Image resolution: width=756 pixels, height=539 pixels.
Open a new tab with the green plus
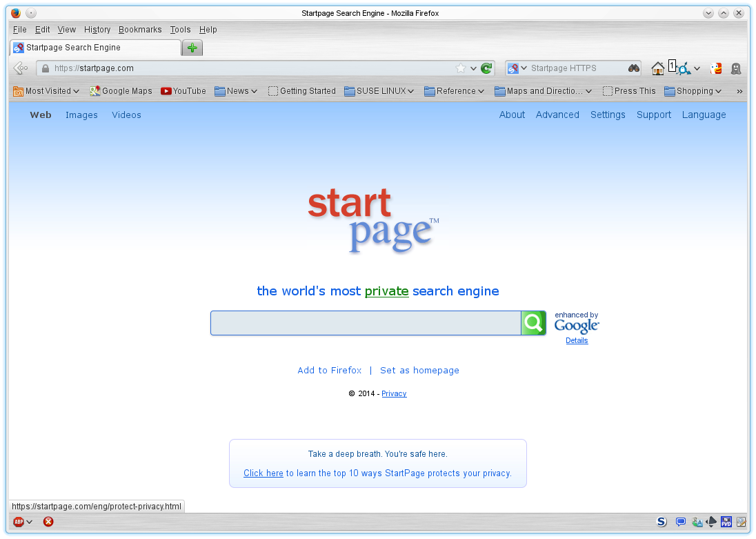pos(192,48)
